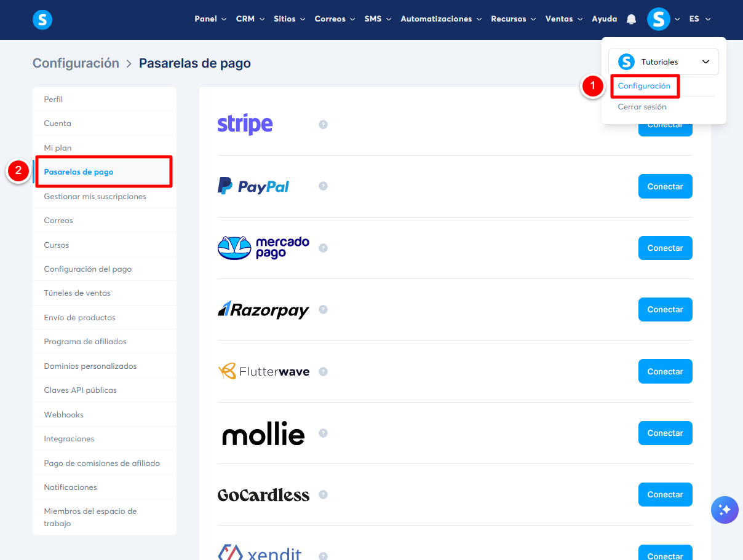Select Configuración in profile dropdown

coord(644,86)
